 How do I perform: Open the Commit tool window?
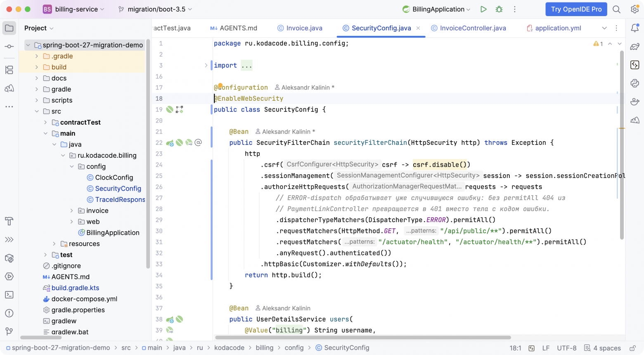[x=9, y=47]
